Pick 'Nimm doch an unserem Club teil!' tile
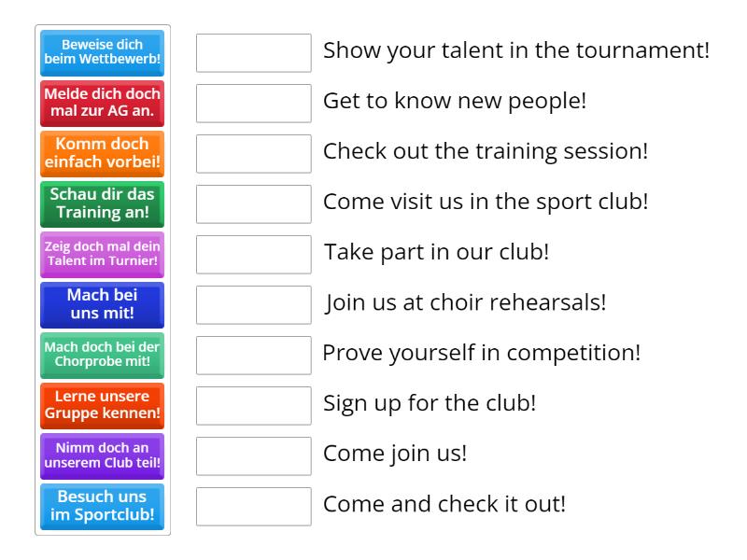 click(103, 456)
